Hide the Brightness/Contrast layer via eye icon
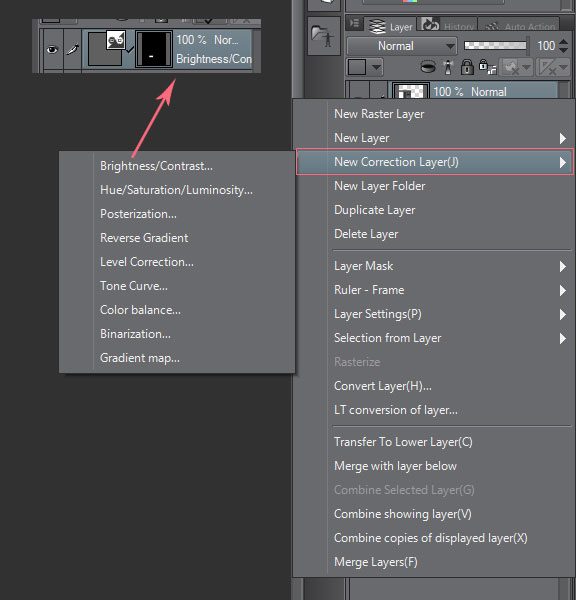 click(x=52, y=49)
